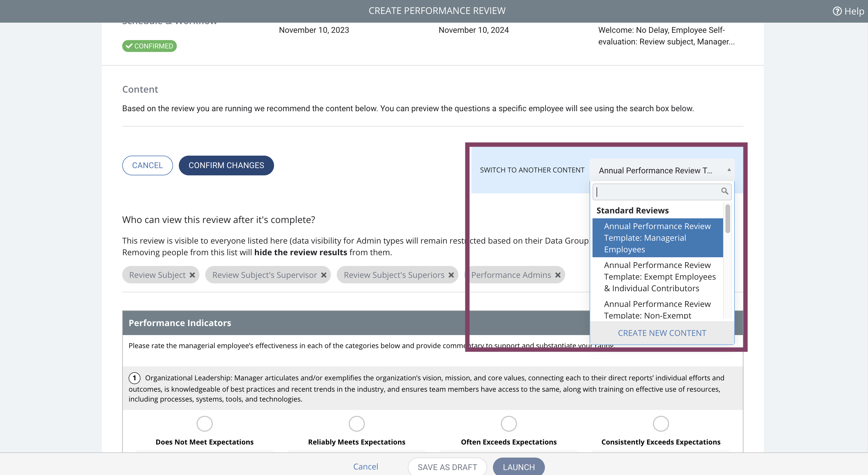The height and width of the screenshot is (475, 868).
Task: Click SWITCH TO ANOTHER CONTENT label
Action: [x=532, y=170]
